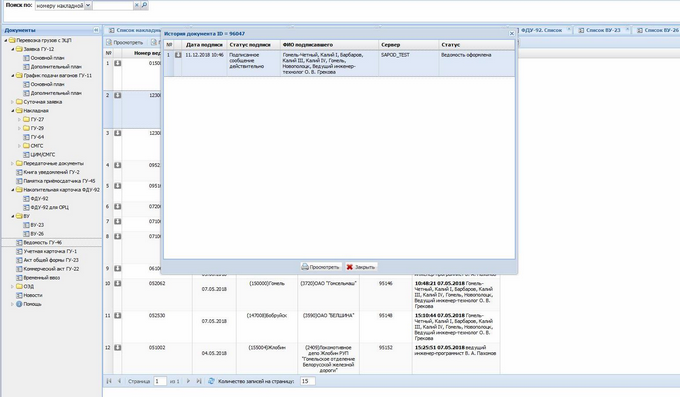
Task: Open 'Памятка приёмосдатчика ГУ-45'
Action: (59, 181)
